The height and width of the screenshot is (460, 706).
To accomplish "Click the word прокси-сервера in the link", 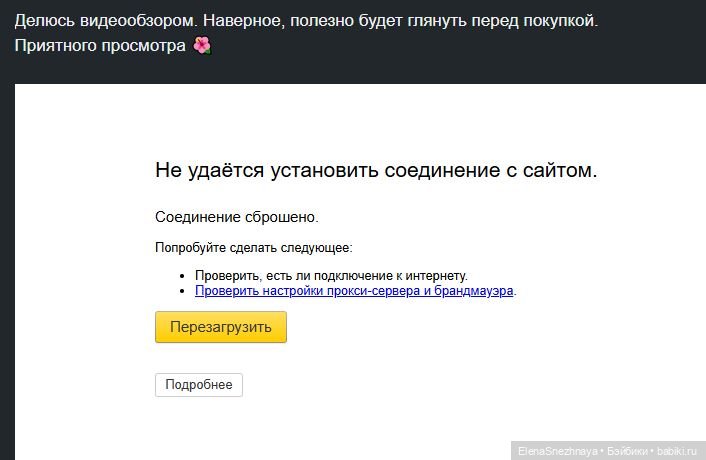I will (x=374, y=291).
